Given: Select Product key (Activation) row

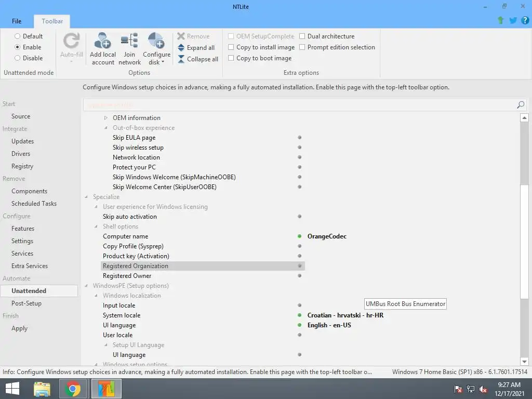Looking at the screenshot, I should click(x=203, y=256).
